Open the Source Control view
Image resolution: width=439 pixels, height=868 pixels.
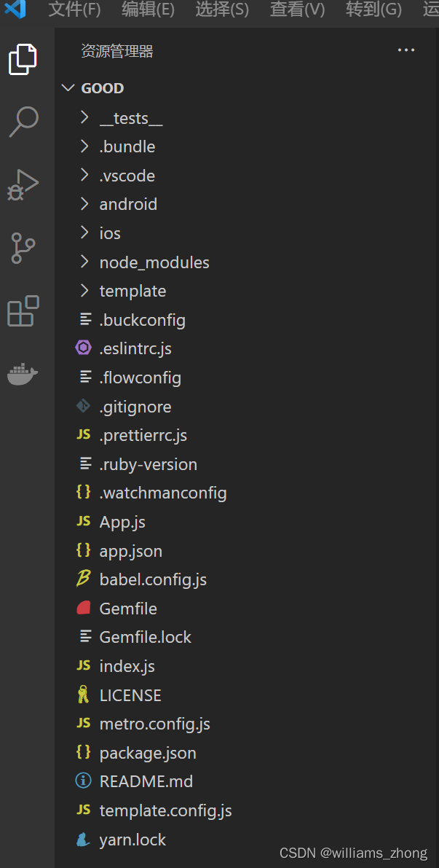[23, 248]
